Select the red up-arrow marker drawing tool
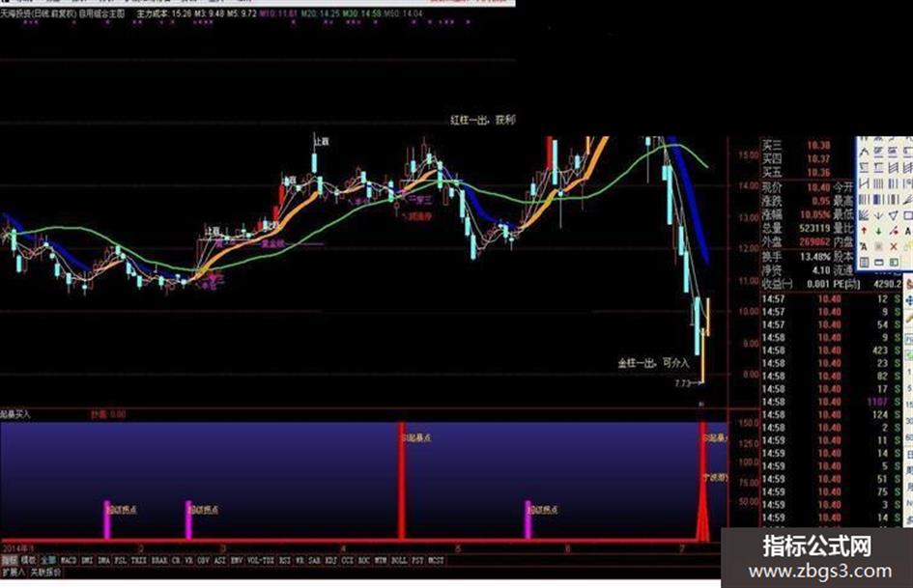Viewport: 913px width, 588px height. (x=864, y=231)
